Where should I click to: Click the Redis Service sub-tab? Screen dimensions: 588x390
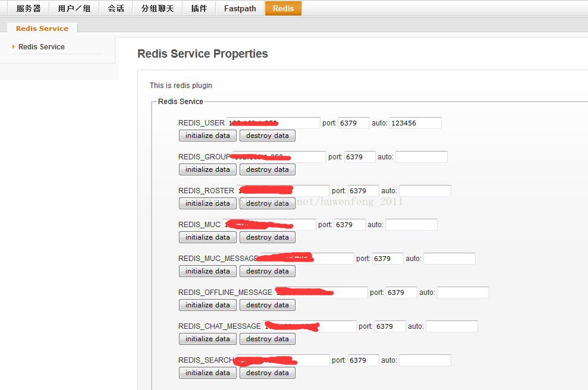pyautogui.click(x=42, y=29)
